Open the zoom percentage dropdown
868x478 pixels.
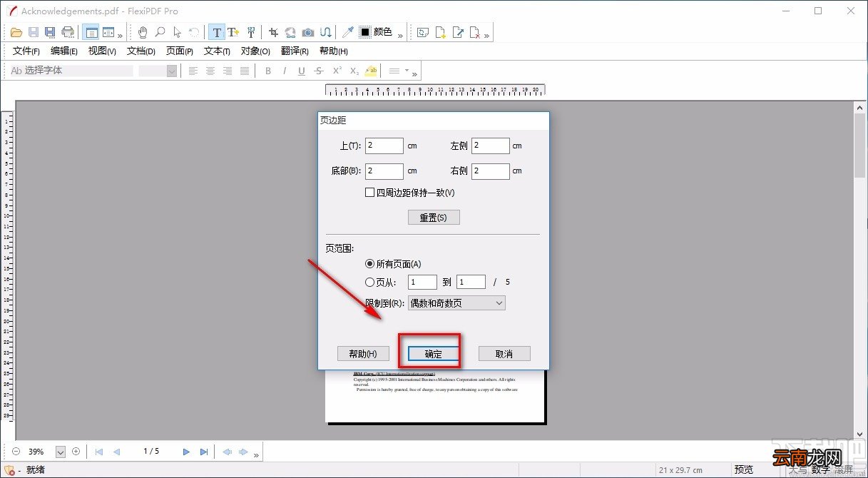point(60,452)
